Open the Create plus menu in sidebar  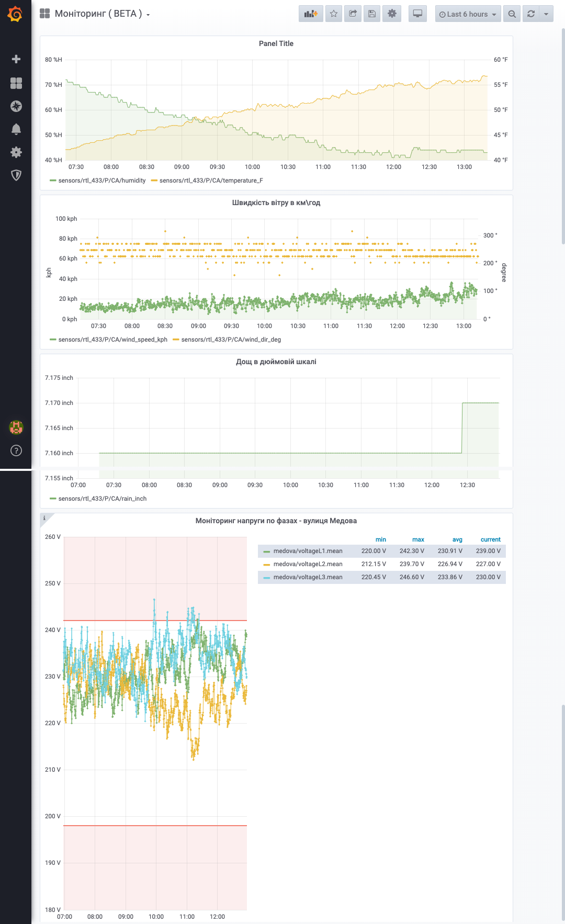pos(16,59)
